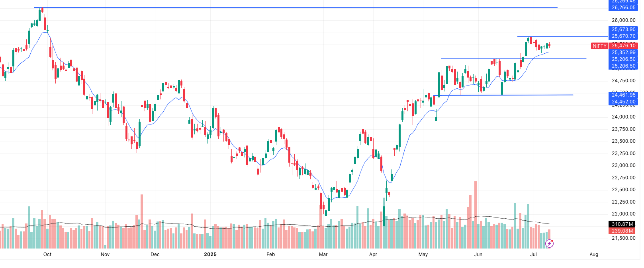Click the tallest red volume bar in June
Viewport: 644px width, 268px height.
click(476, 215)
